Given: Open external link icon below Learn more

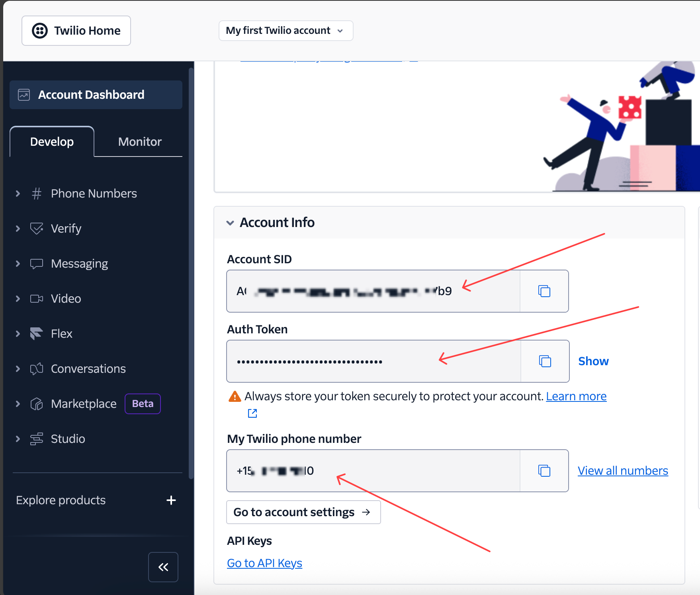Looking at the screenshot, I should [252, 413].
